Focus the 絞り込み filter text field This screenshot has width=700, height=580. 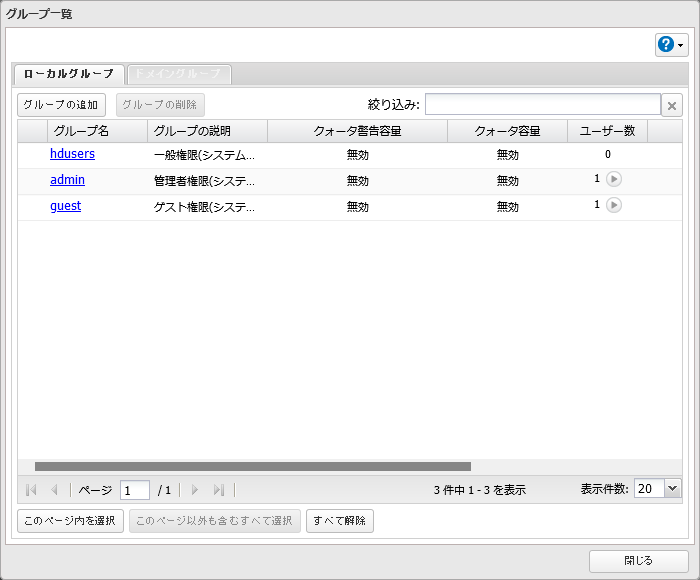click(x=543, y=104)
